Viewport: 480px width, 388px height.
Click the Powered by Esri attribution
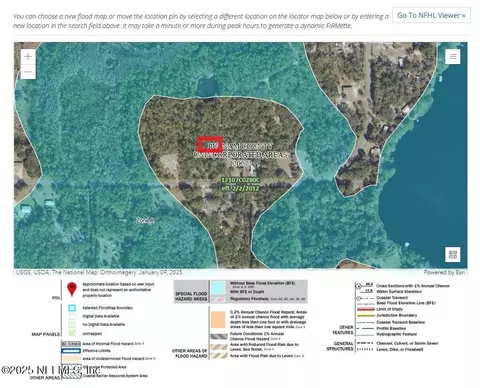point(444,272)
